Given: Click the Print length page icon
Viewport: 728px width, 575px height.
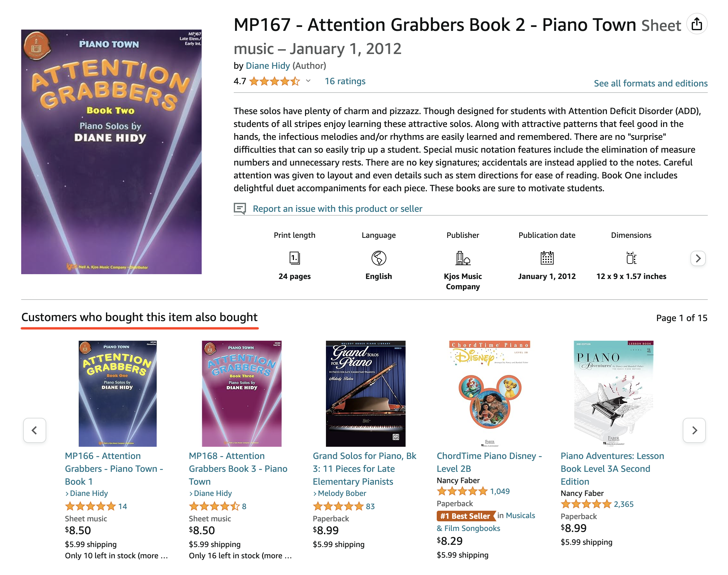Looking at the screenshot, I should [x=294, y=258].
